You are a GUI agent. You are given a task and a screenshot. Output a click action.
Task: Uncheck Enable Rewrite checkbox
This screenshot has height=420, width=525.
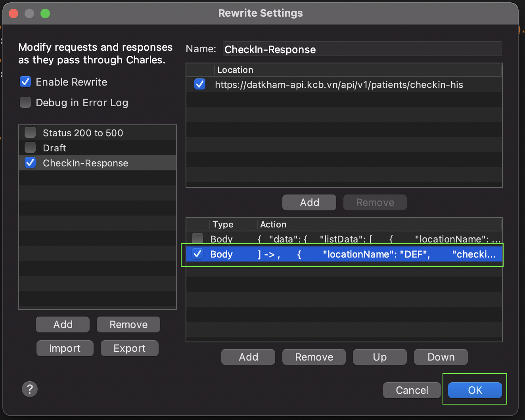pos(25,82)
